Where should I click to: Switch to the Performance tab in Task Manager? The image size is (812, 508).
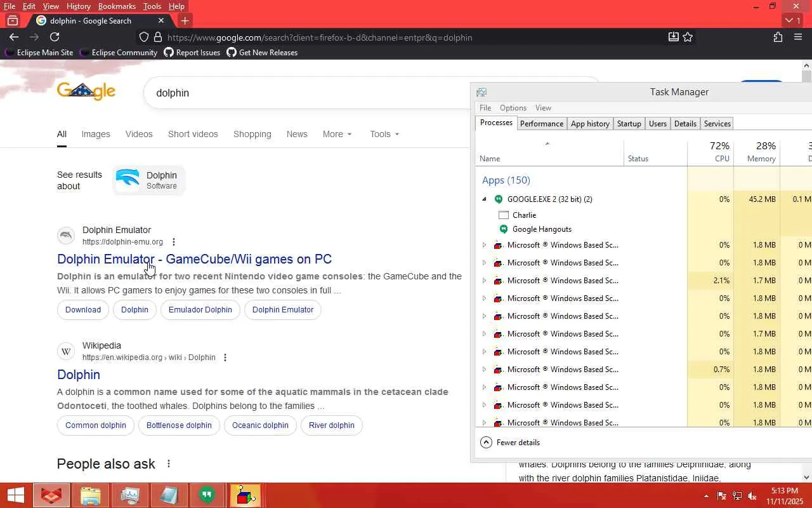(x=542, y=123)
